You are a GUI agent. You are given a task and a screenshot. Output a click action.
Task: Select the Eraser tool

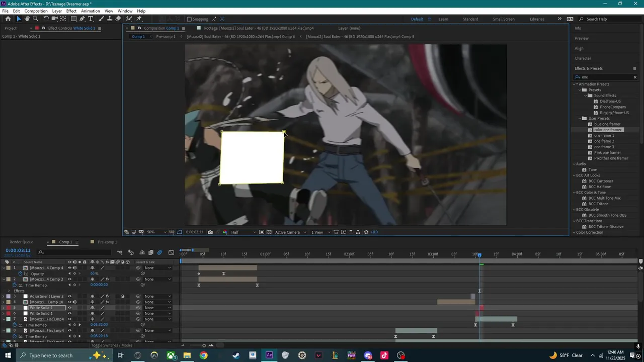[118, 19]
